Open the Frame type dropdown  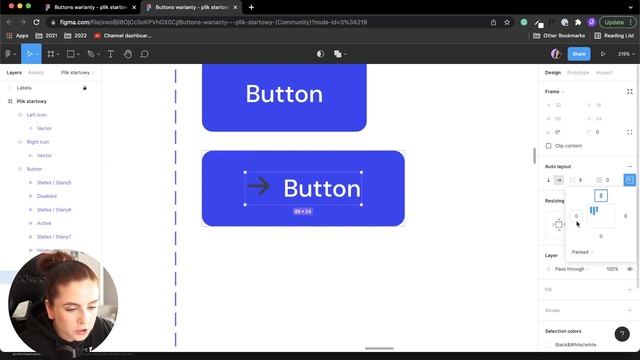tap(554, 91)
